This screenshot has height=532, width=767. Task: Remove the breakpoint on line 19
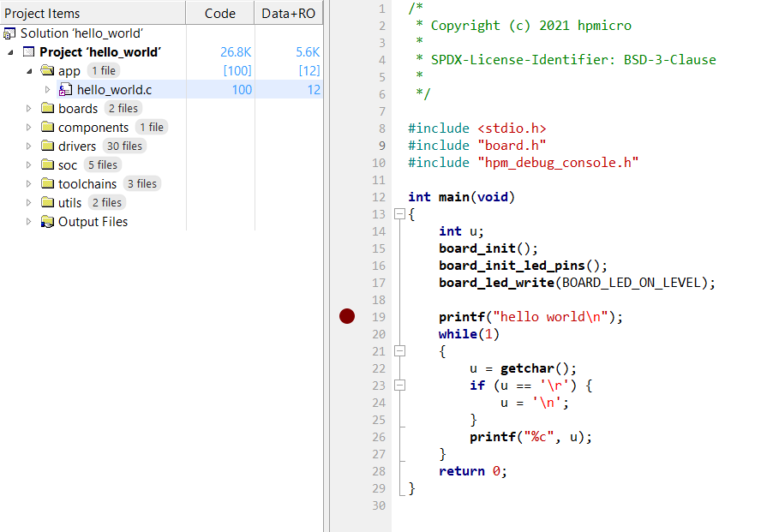[347, 316]
